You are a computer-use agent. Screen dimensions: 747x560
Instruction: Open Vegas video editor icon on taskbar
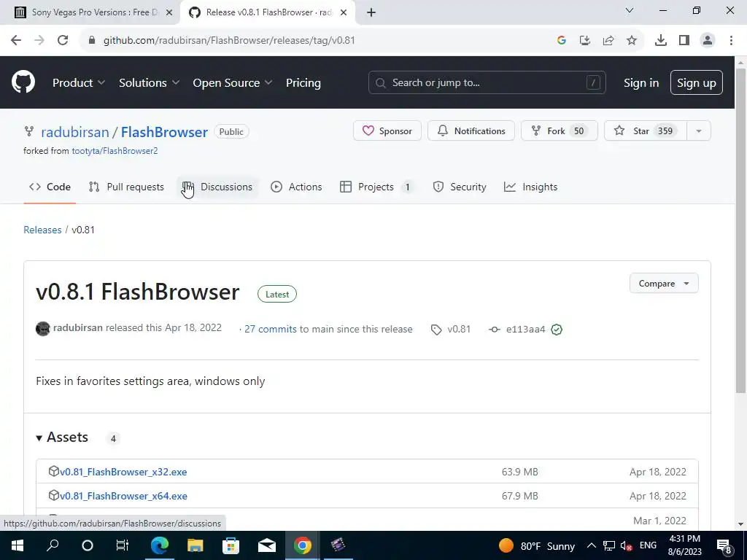pos(338,545)
